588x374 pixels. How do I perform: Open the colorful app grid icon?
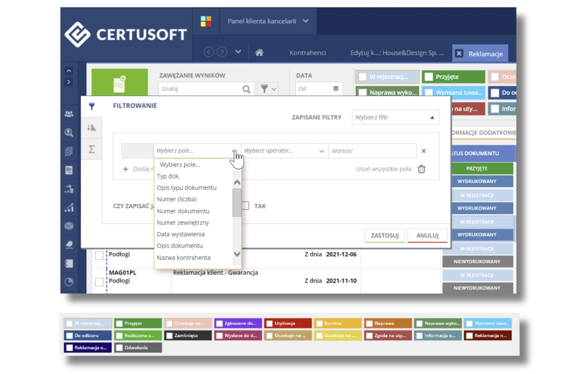[x=206, y=21]
